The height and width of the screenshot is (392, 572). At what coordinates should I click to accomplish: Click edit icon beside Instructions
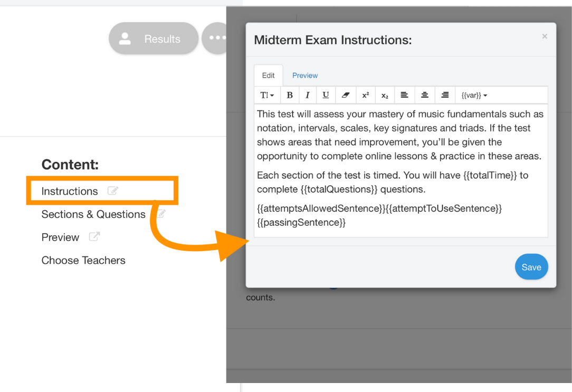pyautogui.click(x=113, y=190)
